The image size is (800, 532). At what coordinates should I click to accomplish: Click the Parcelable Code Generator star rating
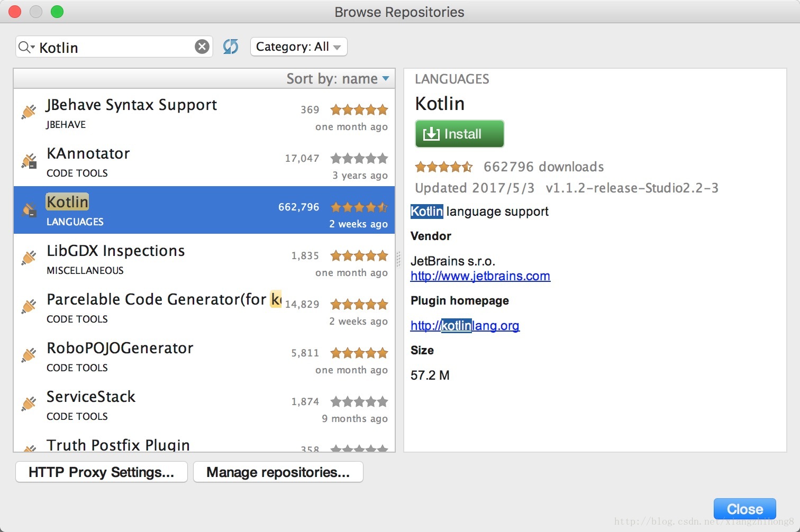pyautogui.click(x=359, y=305)
